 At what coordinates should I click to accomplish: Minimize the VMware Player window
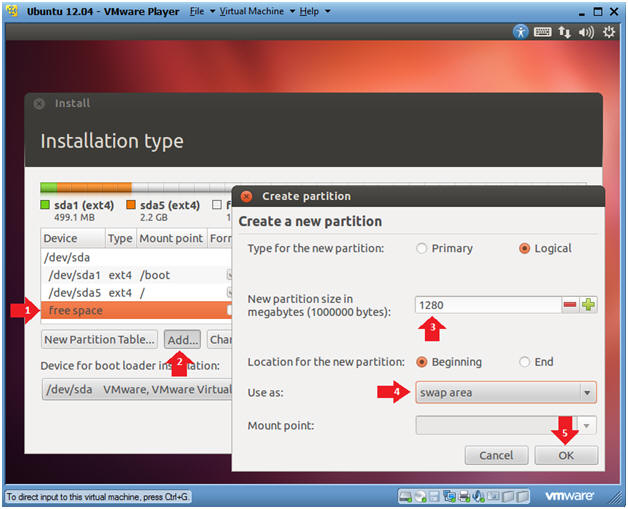tap(582, 12)
